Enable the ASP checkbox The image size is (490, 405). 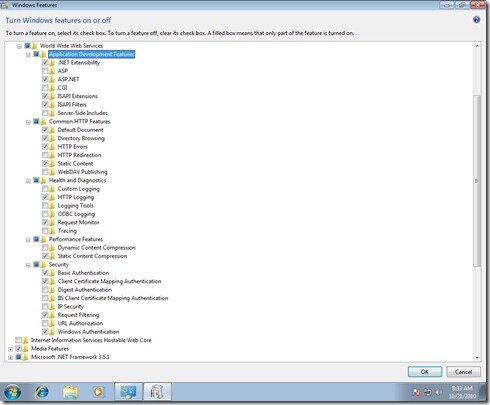pyautogui.click(x=45, y=71)
